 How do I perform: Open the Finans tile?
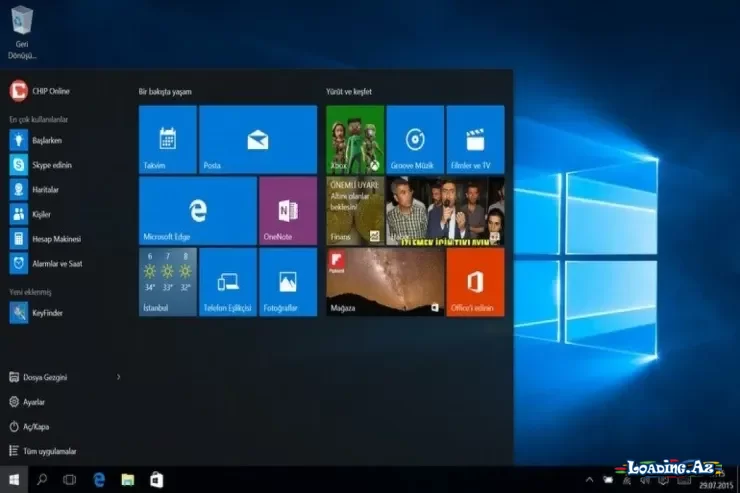tap(355, 211)
